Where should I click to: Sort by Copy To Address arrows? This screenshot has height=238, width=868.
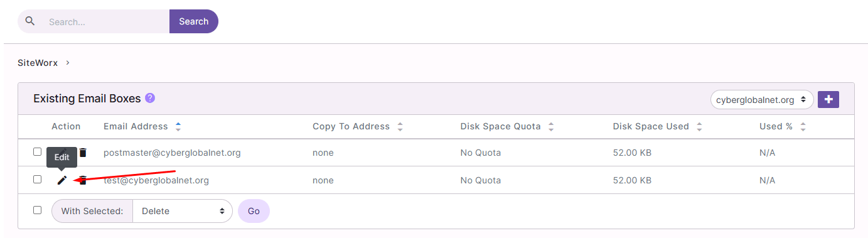click(x=400, y=126)
